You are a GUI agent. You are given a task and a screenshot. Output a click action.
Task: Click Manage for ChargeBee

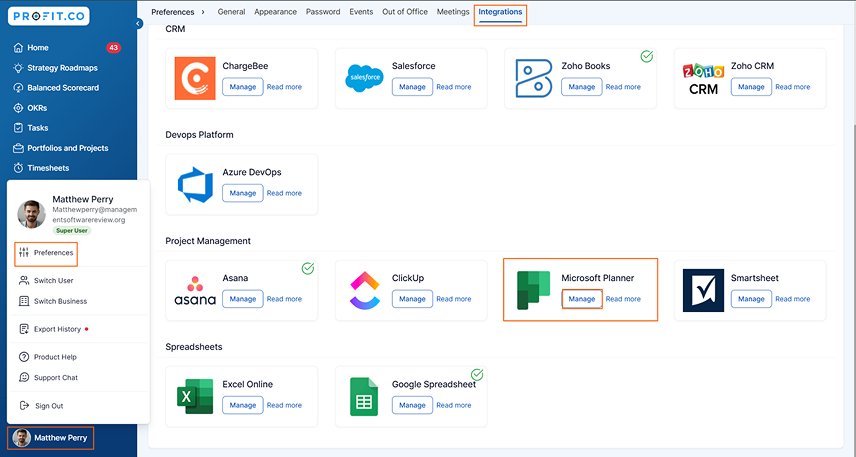[x=243, y=87]
